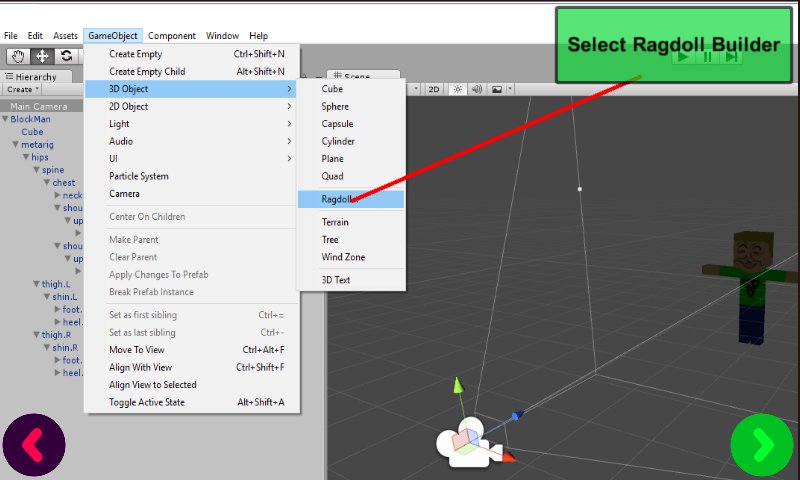Screen dimensions: 800x480
Task: Select Main Camera in the Hierarchy
Action: (39, 107)
